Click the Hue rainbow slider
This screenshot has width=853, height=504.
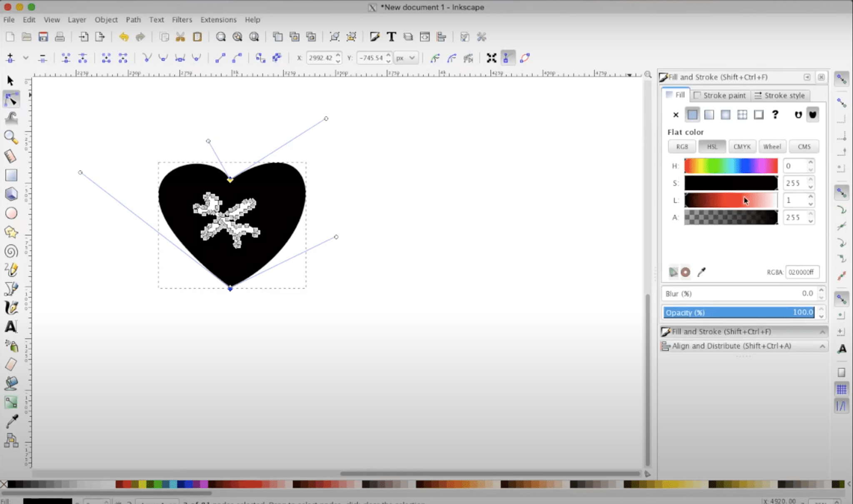coord(731,166)
